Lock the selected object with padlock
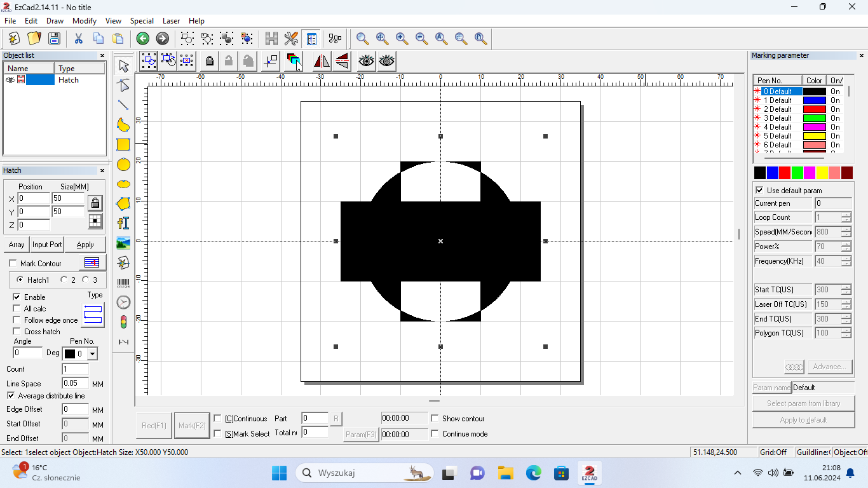The image size is (868, 488). pos(209,61)
